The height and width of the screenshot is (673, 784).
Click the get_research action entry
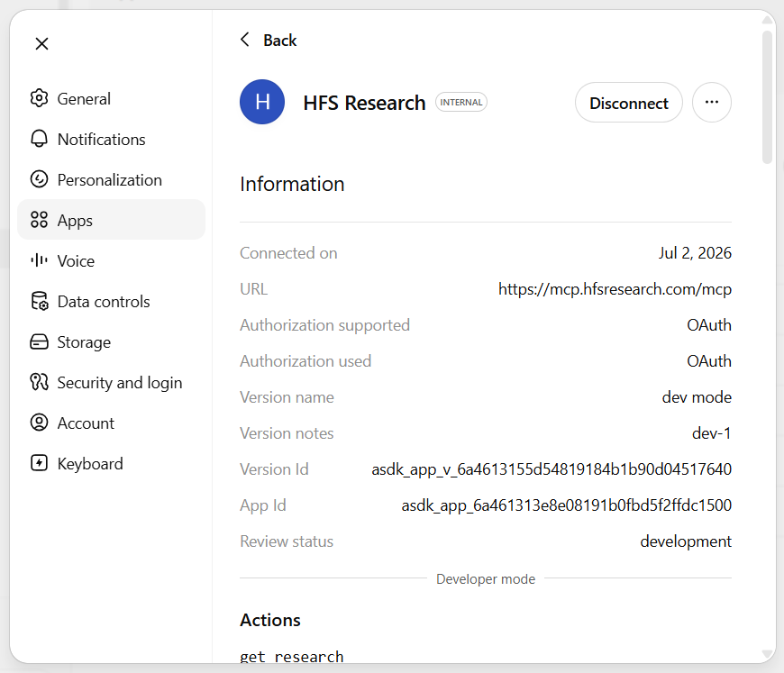291,656
